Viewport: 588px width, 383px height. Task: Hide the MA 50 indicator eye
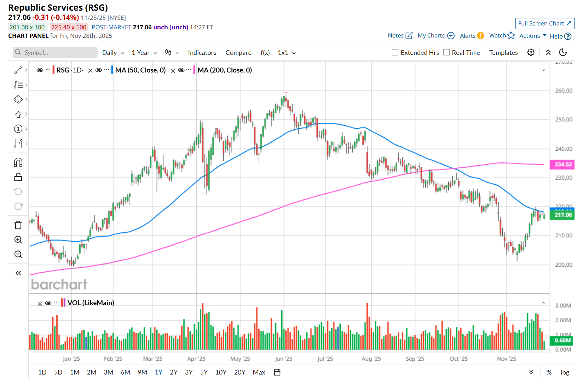(x=99, y=70)
